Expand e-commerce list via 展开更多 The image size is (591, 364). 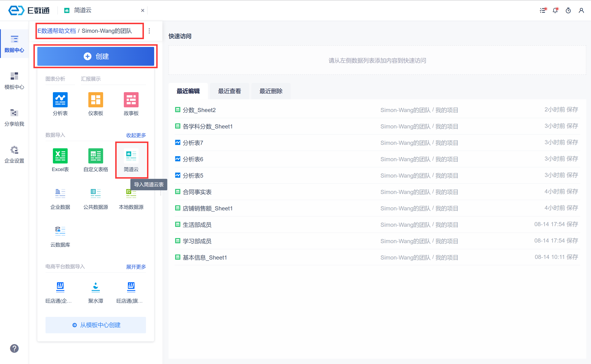(x=136, y=267)
